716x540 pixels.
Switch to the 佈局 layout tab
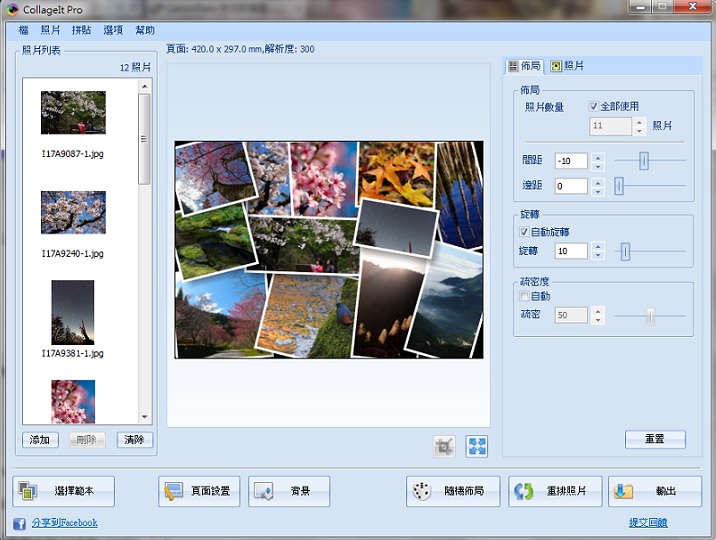(x=525, y=66)
